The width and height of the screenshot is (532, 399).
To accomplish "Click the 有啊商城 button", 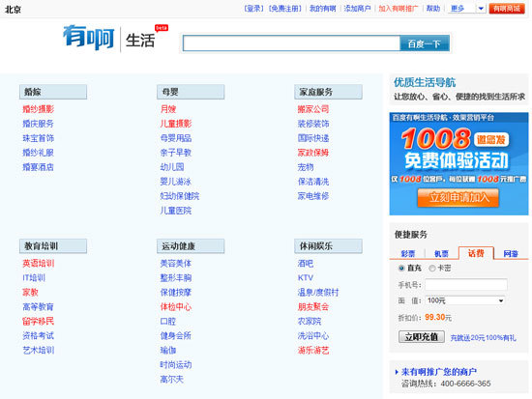I will (507, 9).
